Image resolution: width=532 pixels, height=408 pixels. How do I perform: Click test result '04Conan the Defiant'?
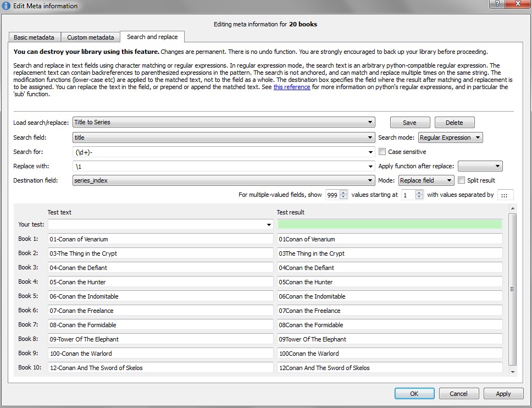390,267
